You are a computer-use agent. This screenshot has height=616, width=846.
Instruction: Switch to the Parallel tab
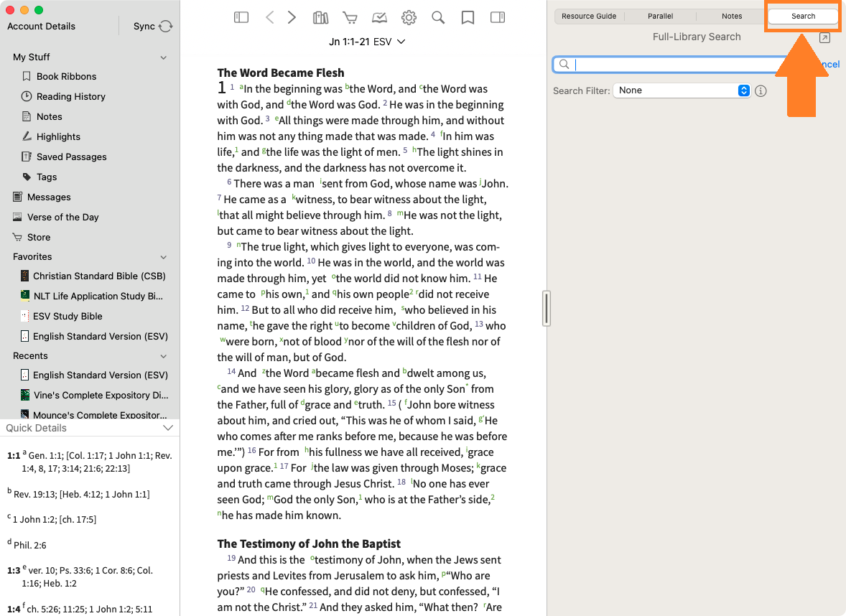click(660, 16)
